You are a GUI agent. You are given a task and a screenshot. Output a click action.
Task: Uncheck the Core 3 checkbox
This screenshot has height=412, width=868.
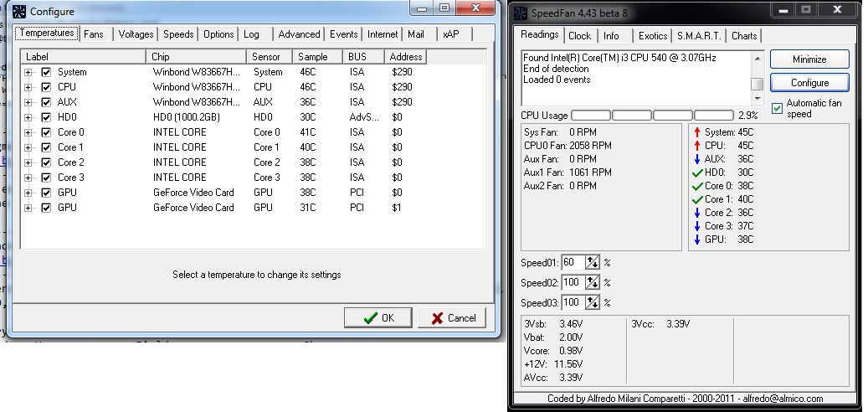point(47,178)
